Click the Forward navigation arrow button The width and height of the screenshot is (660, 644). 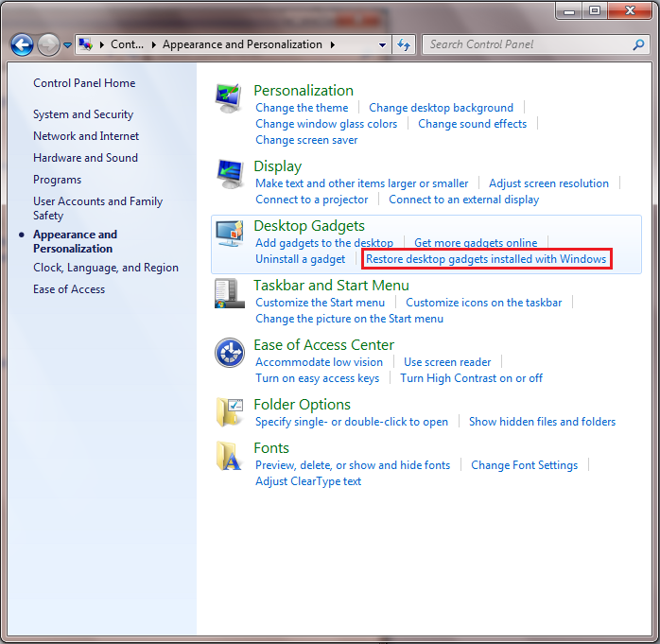click(x=48, y=44)
